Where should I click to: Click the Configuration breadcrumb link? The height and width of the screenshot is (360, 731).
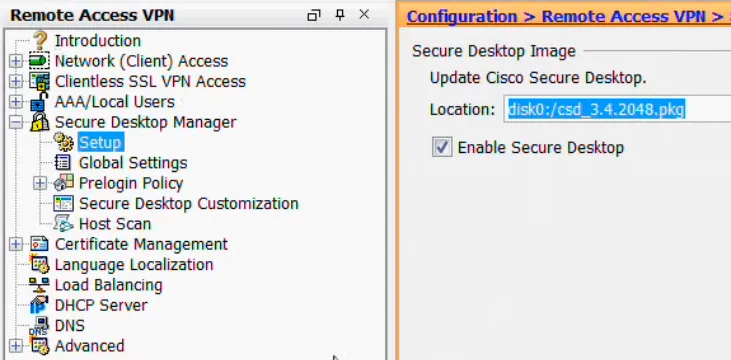[462, 16]
